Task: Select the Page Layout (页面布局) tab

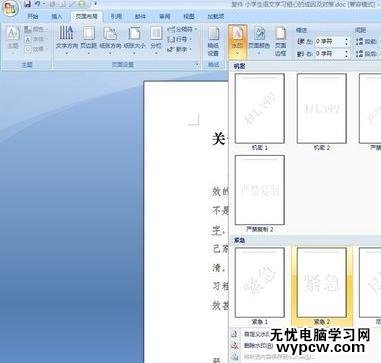Action: click(x=86, y=16)
